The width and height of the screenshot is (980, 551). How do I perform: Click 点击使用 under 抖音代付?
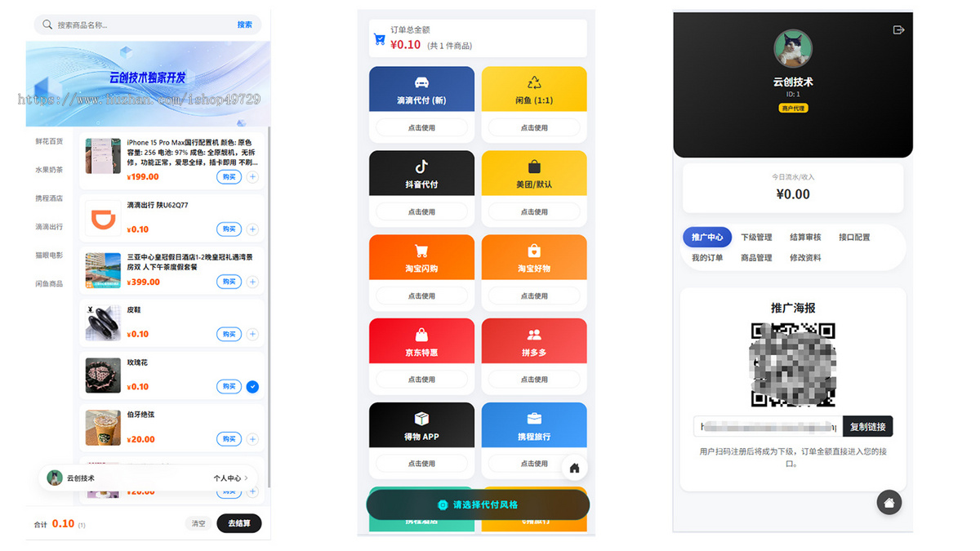tap(421, 211)
